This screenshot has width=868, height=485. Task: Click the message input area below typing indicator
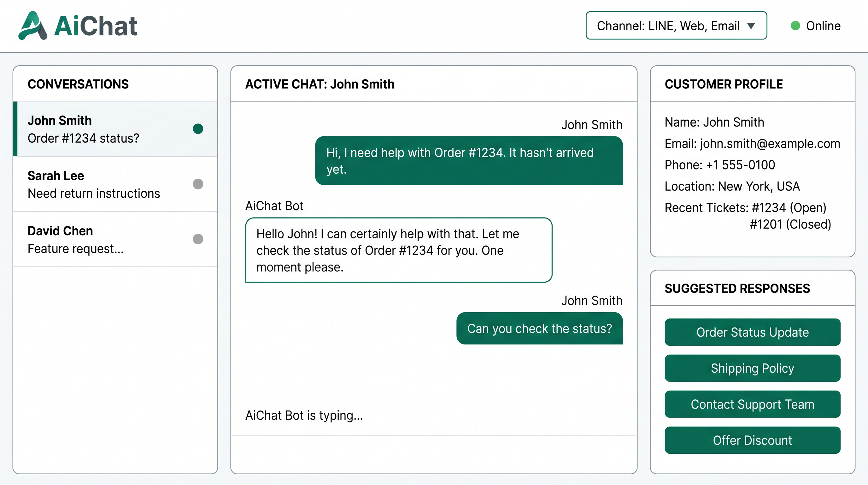coord(433,454)
